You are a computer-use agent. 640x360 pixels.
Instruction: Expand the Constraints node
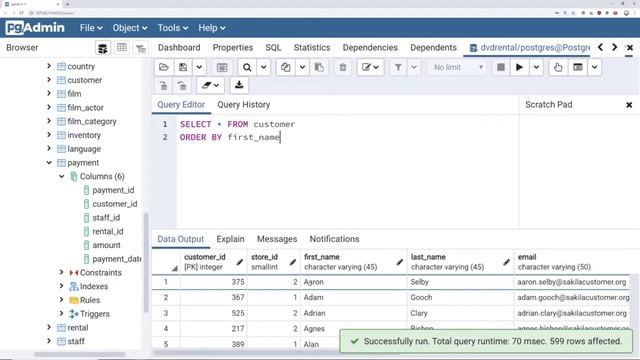point(62,272)
